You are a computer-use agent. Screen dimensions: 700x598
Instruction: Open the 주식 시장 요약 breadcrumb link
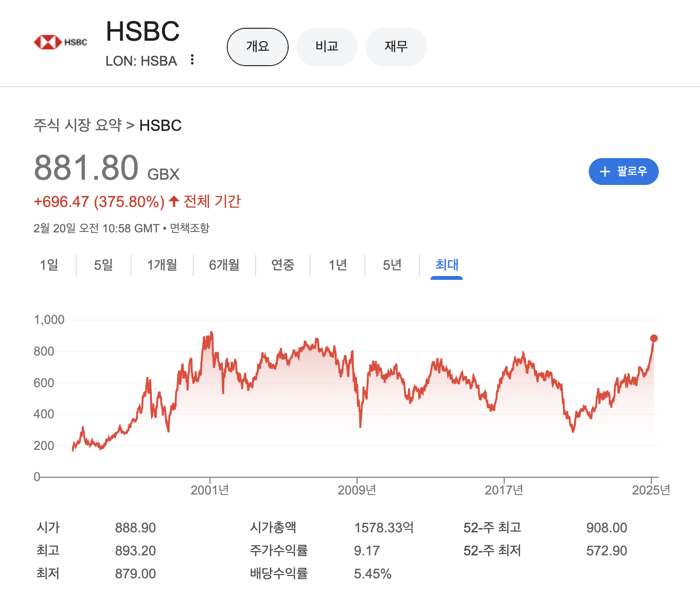(78, 125)
